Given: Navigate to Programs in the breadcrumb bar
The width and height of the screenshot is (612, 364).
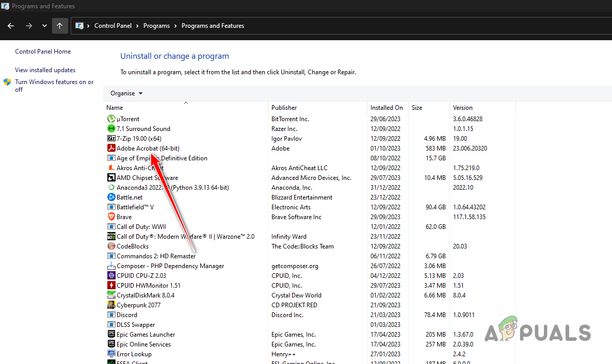Looking at the screenshot, I should (156, 25).
